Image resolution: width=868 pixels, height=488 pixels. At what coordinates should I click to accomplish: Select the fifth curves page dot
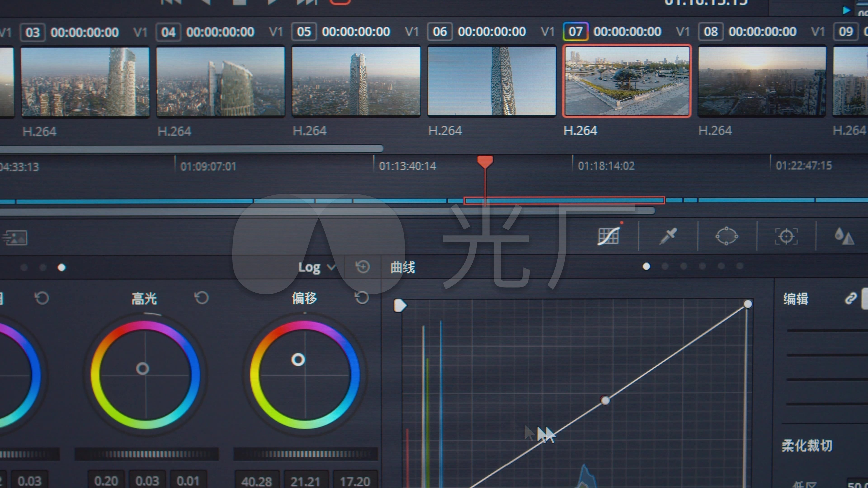coord(721,266)
